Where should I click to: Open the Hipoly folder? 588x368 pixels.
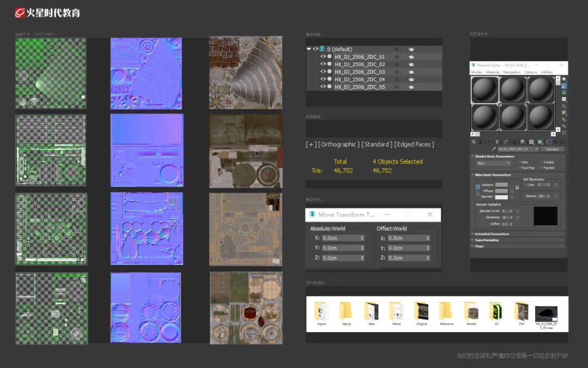tap(346, 313)
